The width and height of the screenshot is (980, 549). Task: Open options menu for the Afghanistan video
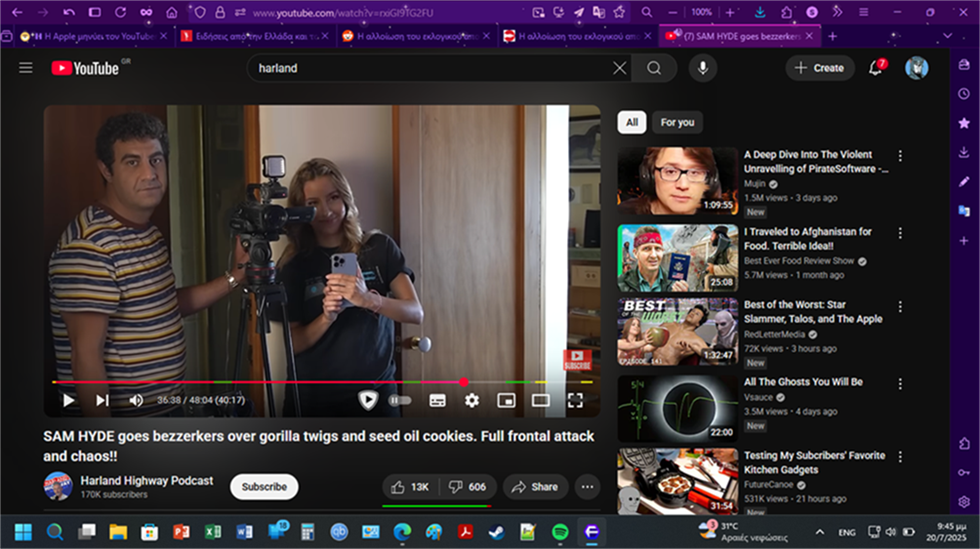pyautogui.click(x=900, y=233)
